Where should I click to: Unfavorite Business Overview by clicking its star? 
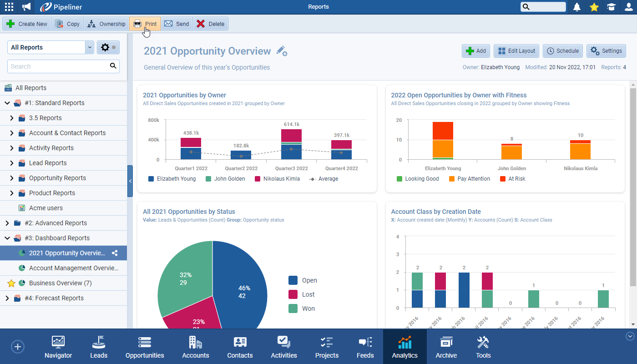[x=11, y=283]
